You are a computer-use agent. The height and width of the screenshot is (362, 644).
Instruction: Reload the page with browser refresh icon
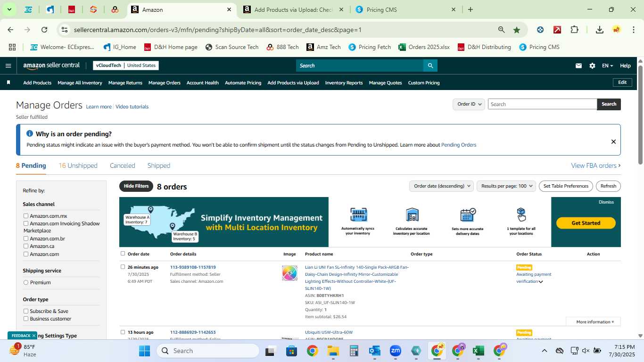[44, 30]
